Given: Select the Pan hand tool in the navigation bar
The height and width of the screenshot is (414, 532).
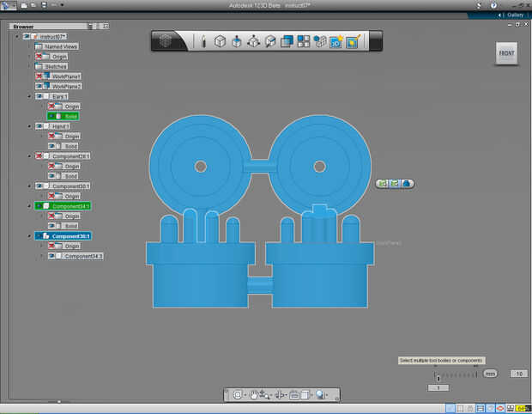Looking at the screenshot, I should [253, 394].
